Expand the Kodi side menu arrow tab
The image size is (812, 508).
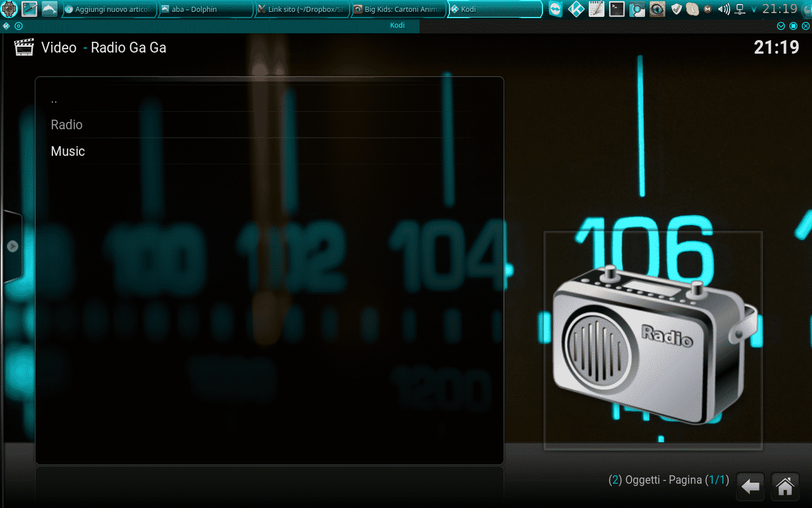click(12, 246)
